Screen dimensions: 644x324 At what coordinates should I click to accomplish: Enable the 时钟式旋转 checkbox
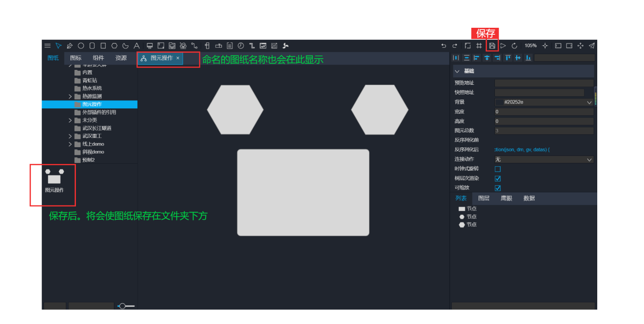[x=498, y=169]
